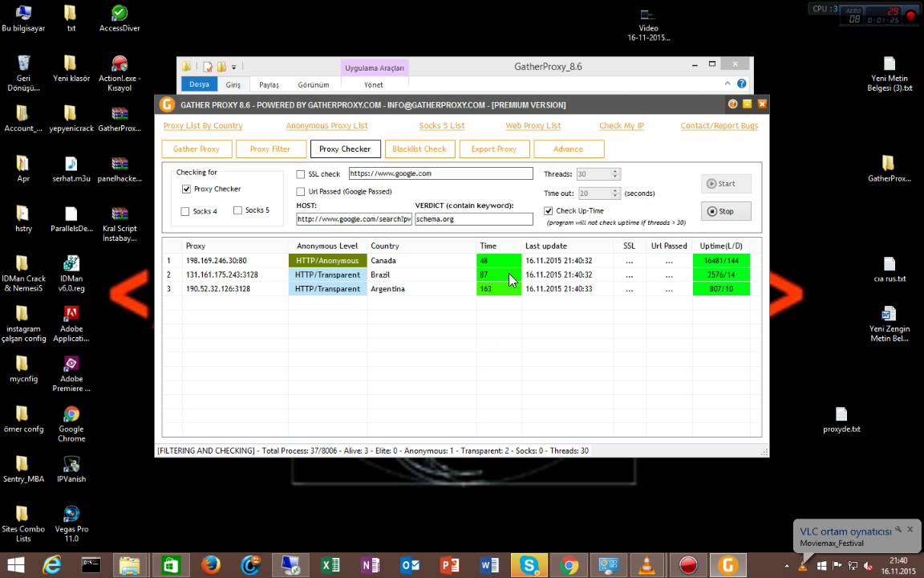Click the HTTP/Anonymous level cell
The width and height of the screenshot is (924, 578).
327,261
